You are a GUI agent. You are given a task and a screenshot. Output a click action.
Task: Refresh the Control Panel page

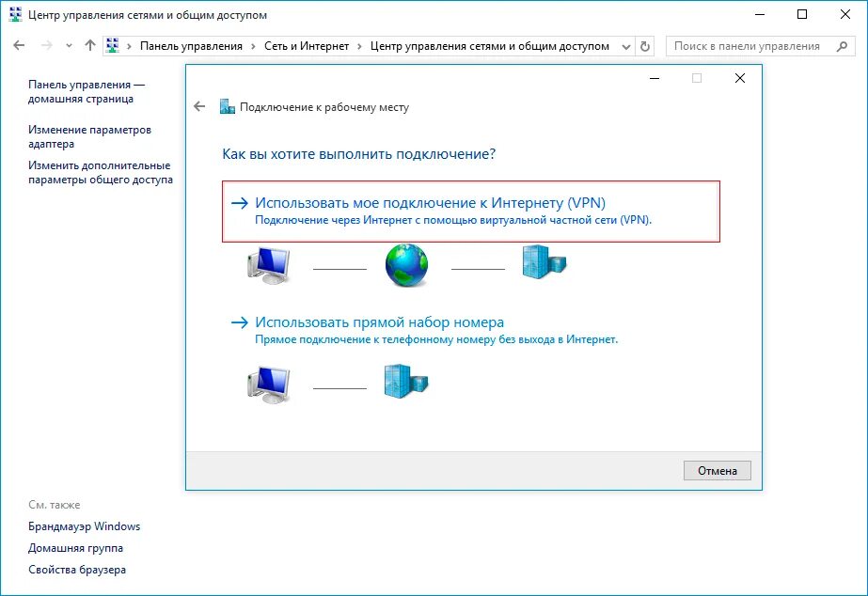645,46
